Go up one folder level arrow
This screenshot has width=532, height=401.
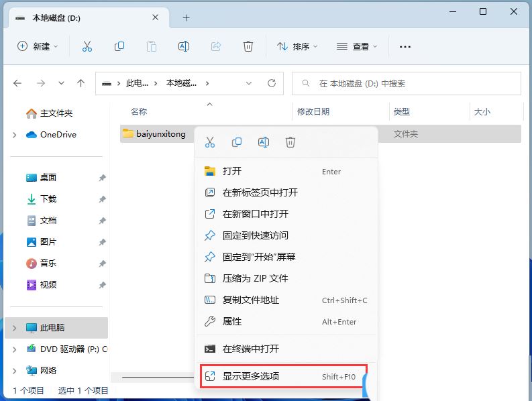coord(81,83)
